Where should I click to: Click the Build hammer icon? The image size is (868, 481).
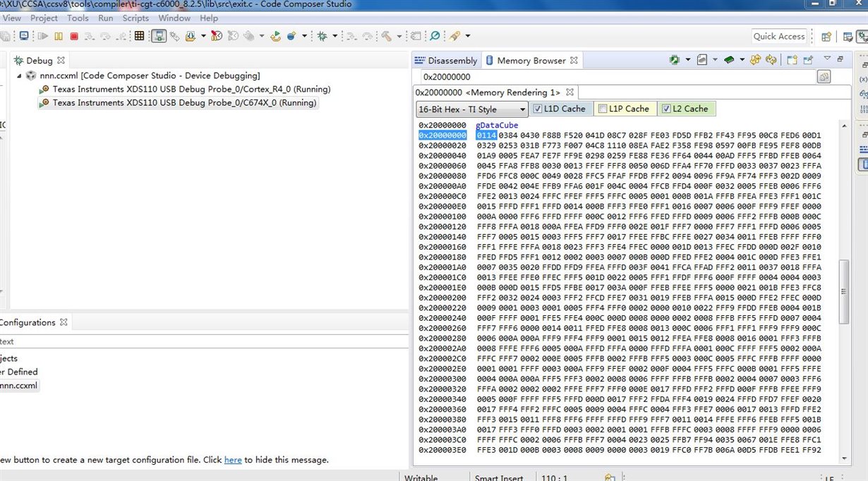click(387, 36)
